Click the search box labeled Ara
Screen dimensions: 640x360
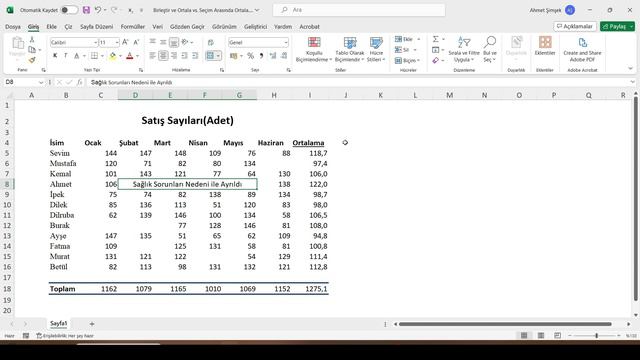pos(359,10)
